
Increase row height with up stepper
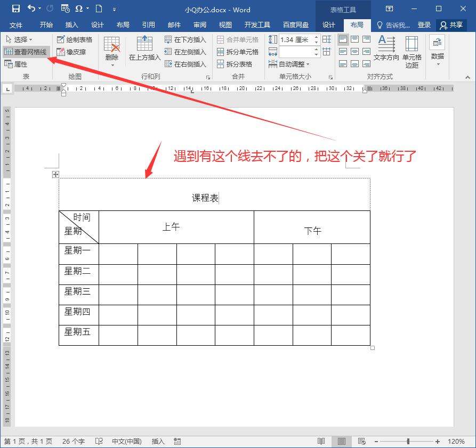316,37
